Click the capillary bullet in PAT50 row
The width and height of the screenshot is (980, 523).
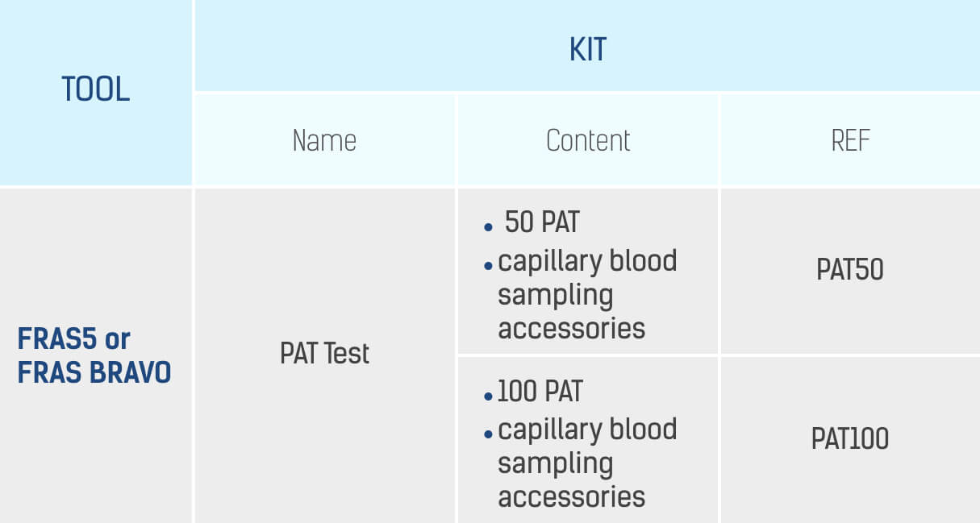pos(488,266)
